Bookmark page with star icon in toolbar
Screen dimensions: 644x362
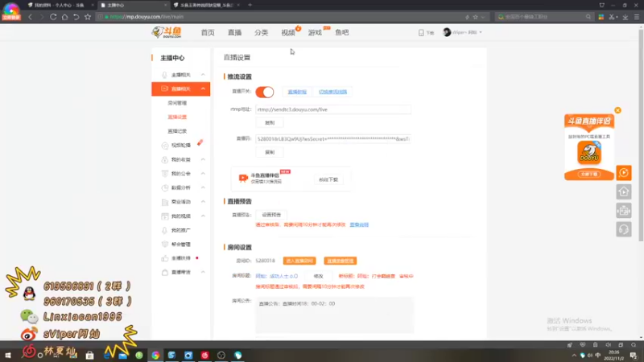click(88, 17)
